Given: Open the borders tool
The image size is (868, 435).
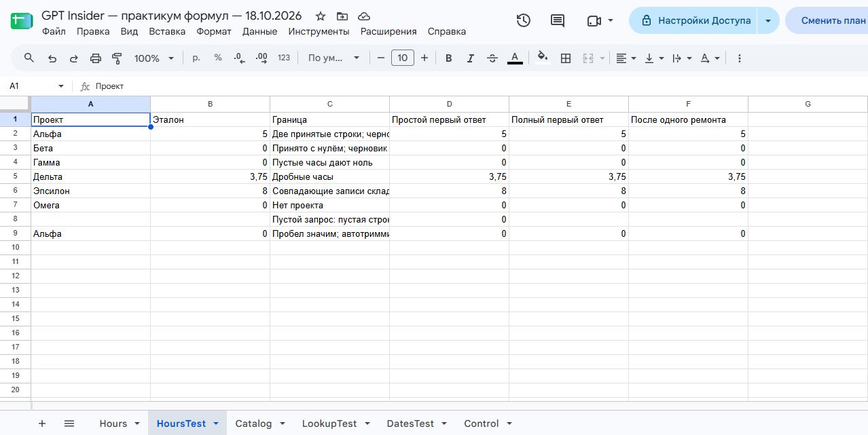Looking at the screenshot, I should click(x=565, y=58).
